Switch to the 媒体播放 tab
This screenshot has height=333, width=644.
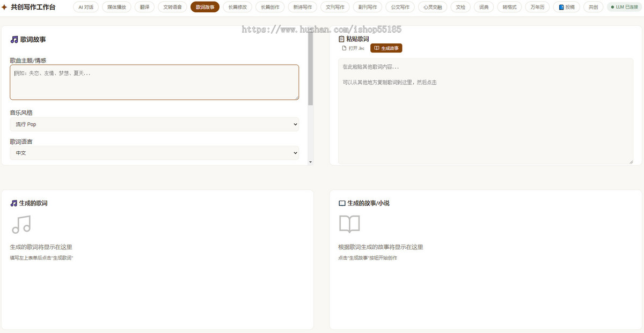click(x=116, y=8)
